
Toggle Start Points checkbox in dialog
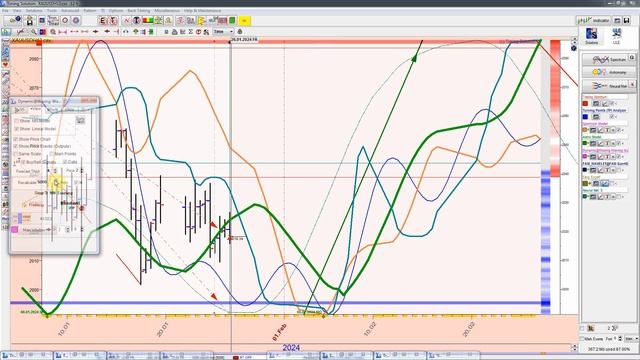coord(52,154)
